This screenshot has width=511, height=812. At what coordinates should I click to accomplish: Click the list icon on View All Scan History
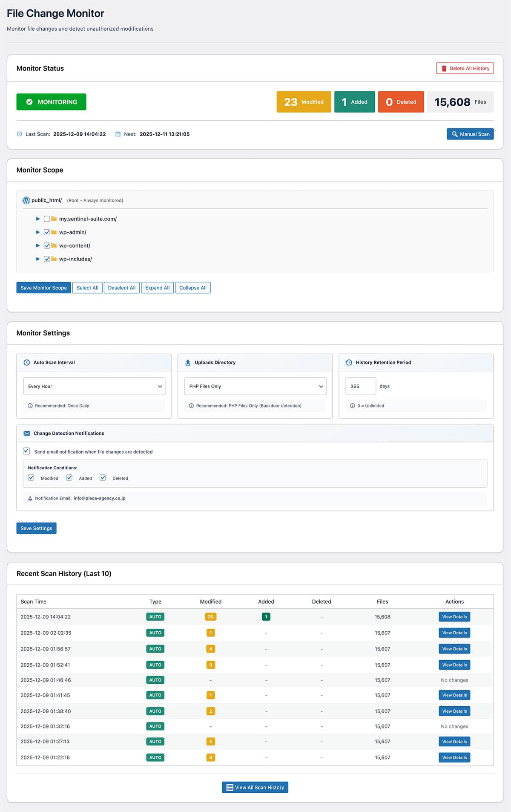(230, 788)
